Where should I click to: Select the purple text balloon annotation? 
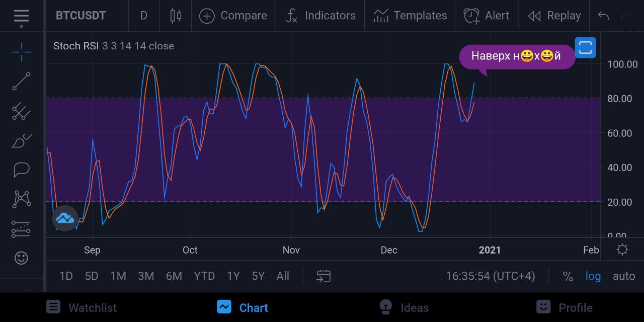pyautogui.click(x=517, y=57)
